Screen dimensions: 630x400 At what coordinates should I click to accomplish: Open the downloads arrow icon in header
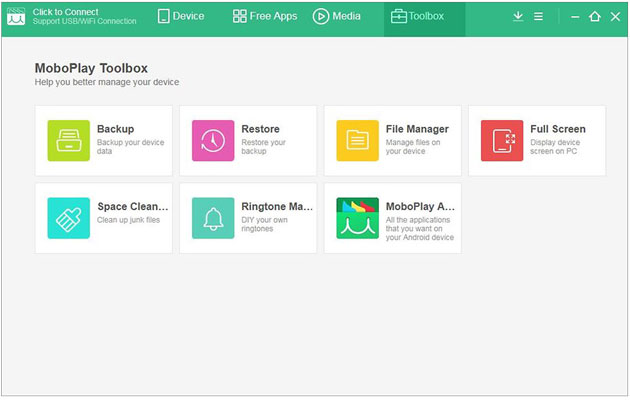[518, 16]
